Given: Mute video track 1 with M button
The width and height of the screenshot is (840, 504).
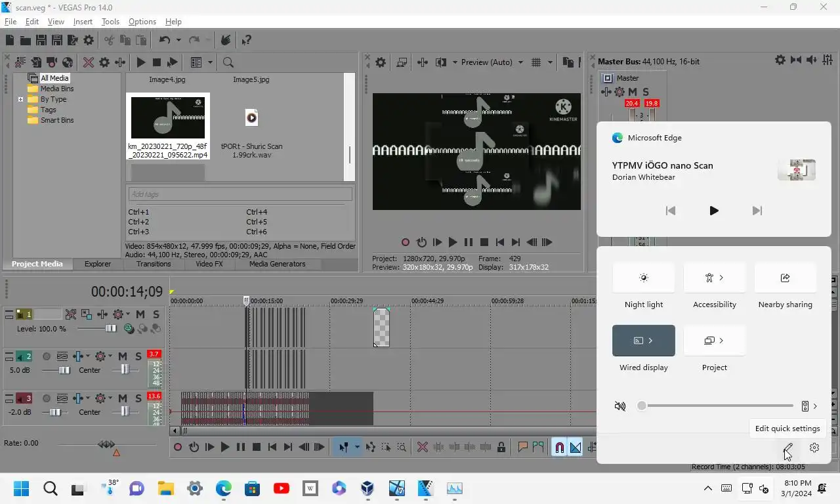Looking at the screenshot, I should coord(140,314).
